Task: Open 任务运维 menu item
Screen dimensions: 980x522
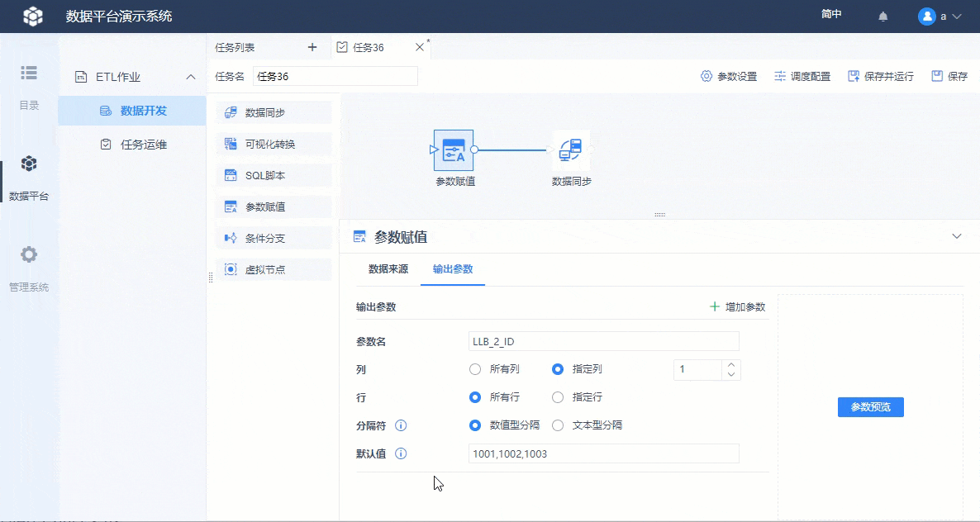Action: (132, 145)
